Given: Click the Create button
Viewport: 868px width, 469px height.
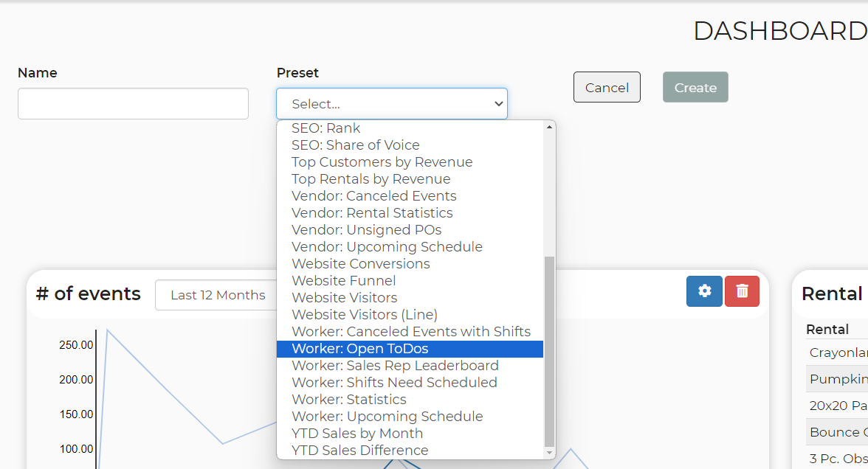Looking at the screenshot, I should (x=695, y=87).
